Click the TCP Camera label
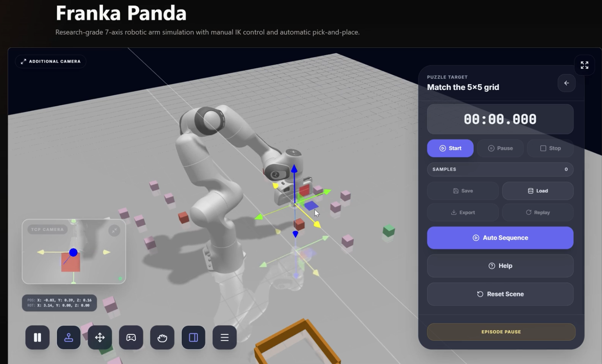The image size is (602, 364). click(x=47, y=229)
